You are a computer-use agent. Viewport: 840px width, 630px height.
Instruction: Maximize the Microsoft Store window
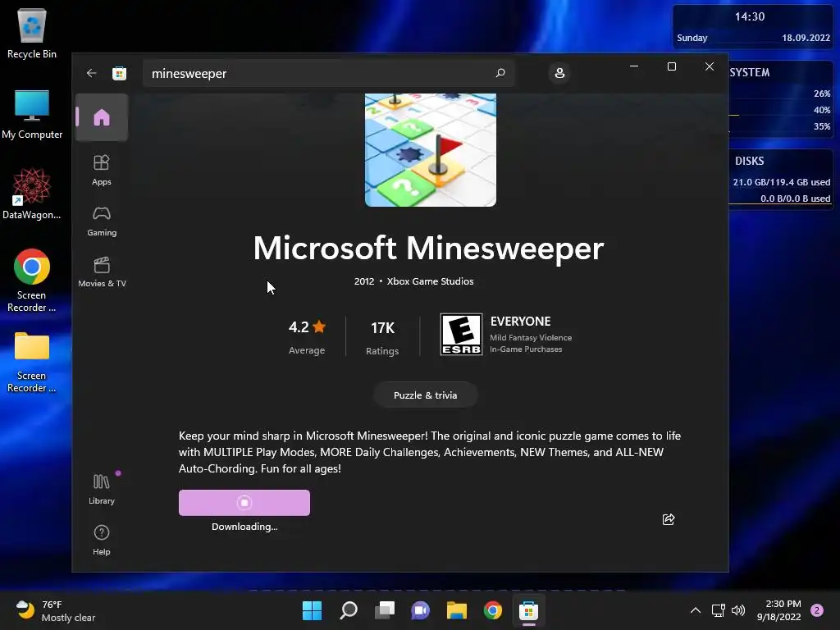coord(671,66)
